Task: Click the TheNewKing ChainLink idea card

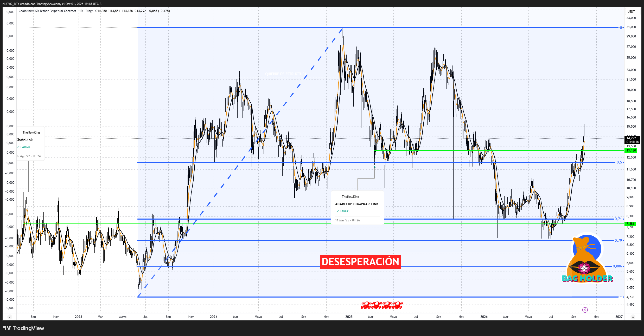Action: (30, 143)
